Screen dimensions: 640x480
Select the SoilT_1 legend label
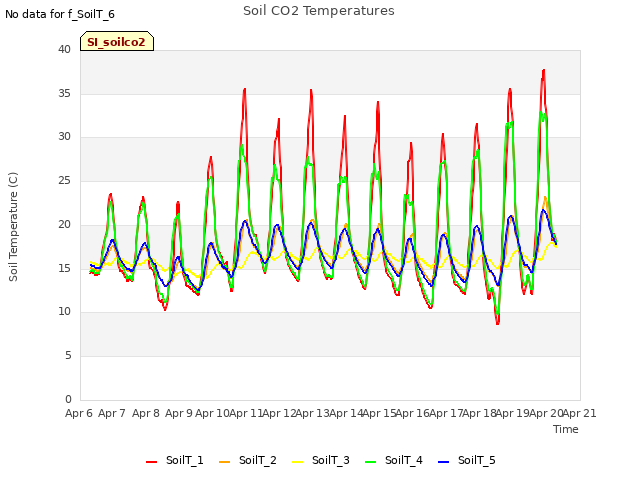184,460
